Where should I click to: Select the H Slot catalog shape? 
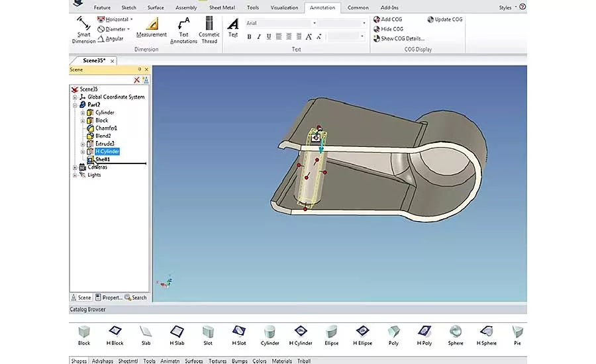(239, 336)
